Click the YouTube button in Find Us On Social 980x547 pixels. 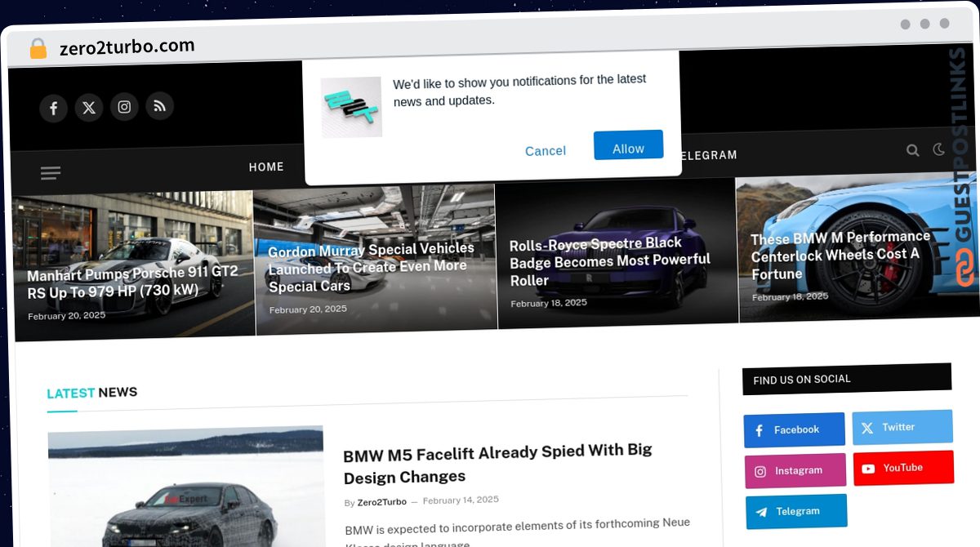(x=903, y=468)
